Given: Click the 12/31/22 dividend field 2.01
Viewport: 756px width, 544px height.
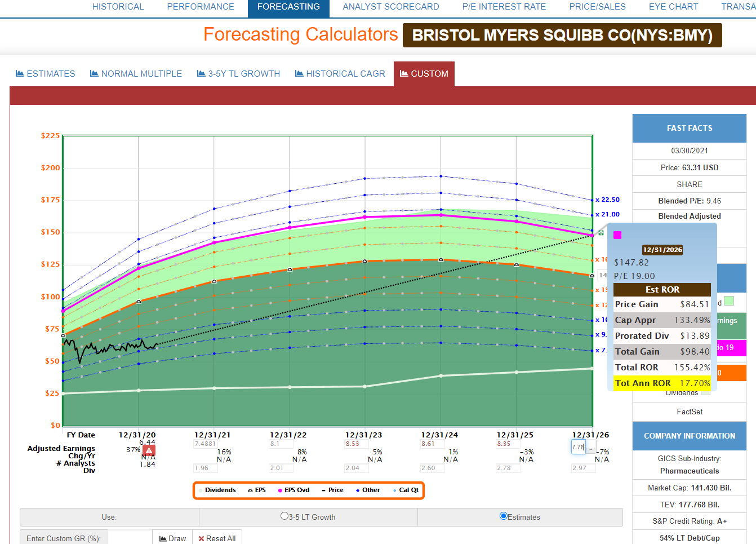Looking at the screenshot, I should click(281, 468).
